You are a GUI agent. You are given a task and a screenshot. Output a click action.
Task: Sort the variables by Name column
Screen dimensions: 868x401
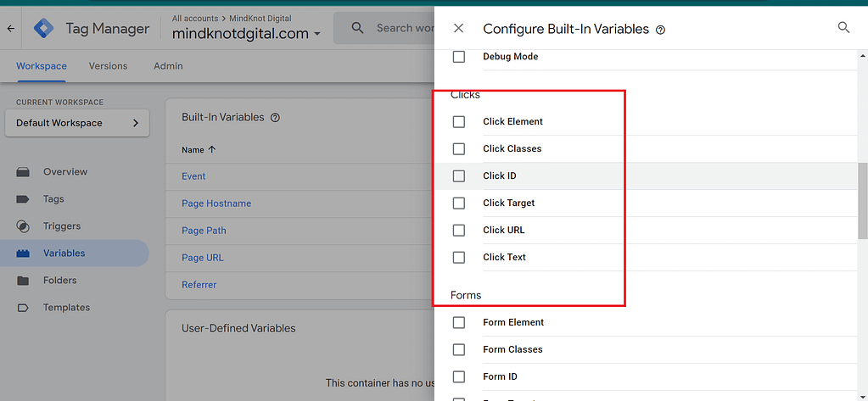point(199,150)
